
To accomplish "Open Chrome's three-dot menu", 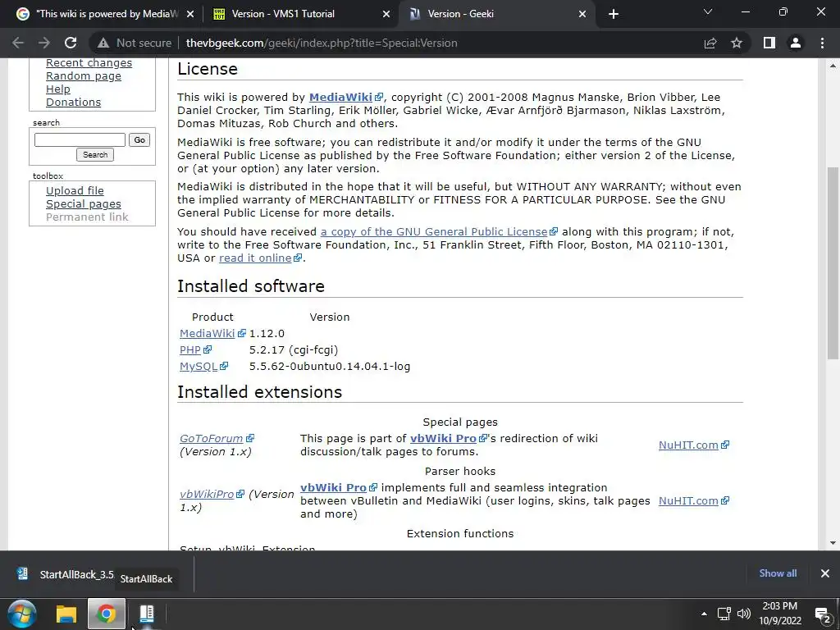I will pyautogui.click(x=822, y=43).
